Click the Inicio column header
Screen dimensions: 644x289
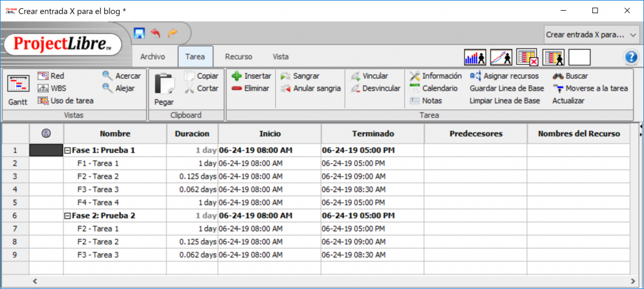pos(270,133)
